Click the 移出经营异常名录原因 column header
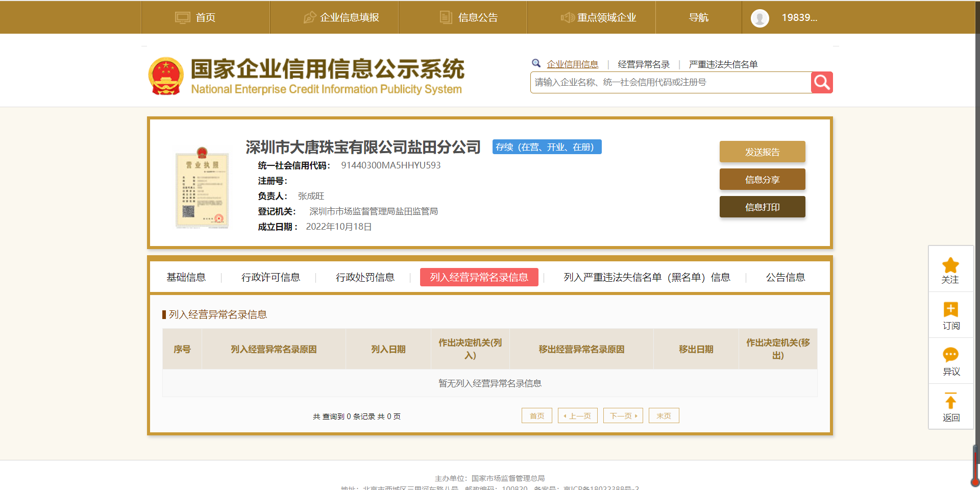The height and width of the screenshot is (490, 980). click(x=582, y=349)
